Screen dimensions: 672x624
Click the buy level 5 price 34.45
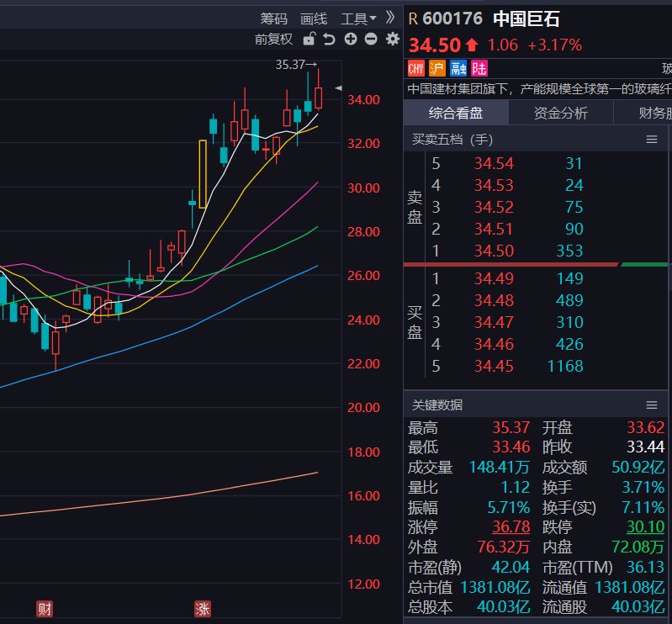click(494, 366)
